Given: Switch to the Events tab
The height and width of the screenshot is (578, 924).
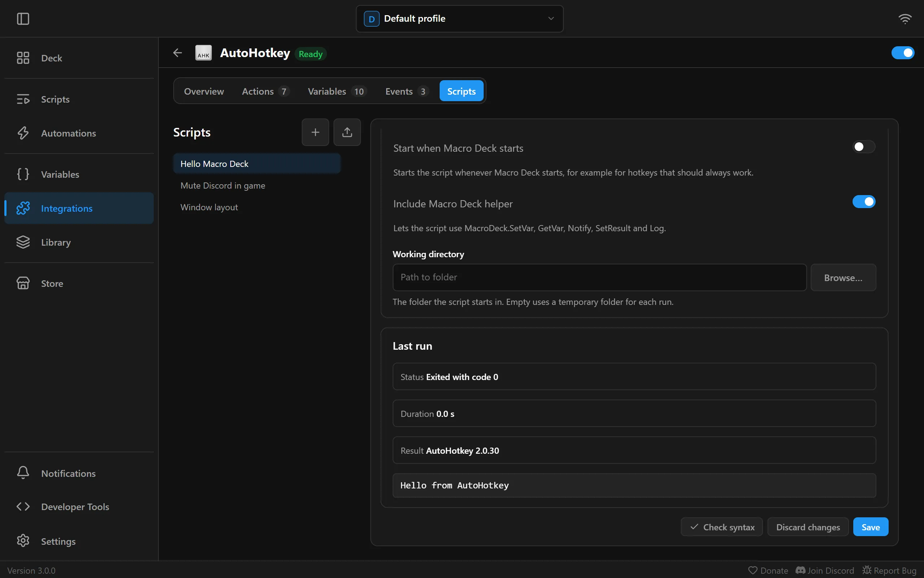Looking at the screenshot, I should 407,91.
